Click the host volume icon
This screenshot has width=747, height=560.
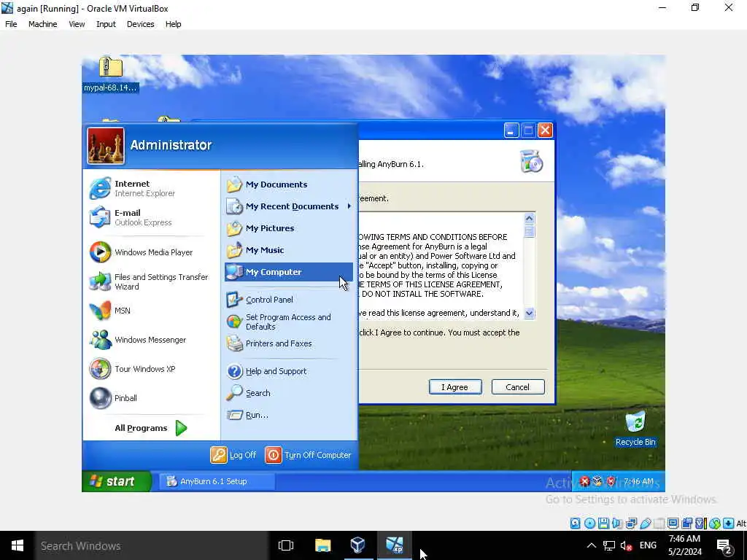tap(626, 545)
